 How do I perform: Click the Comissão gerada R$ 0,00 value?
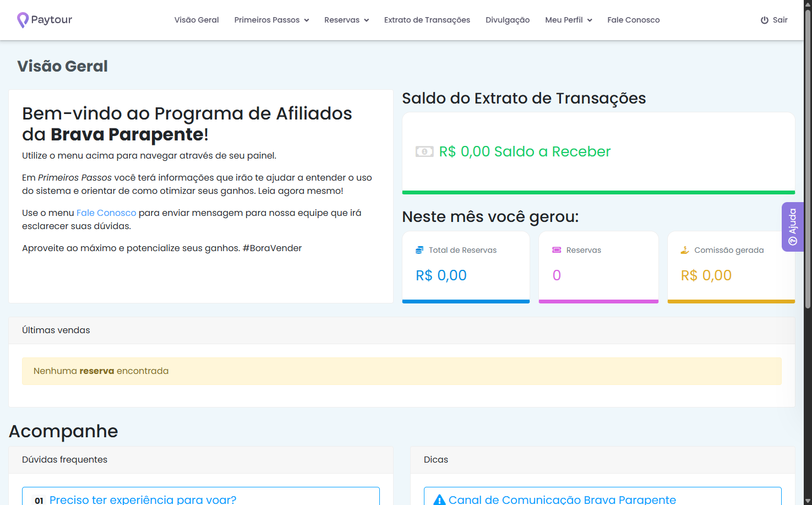pyautogui.click(x=706, y=275)
